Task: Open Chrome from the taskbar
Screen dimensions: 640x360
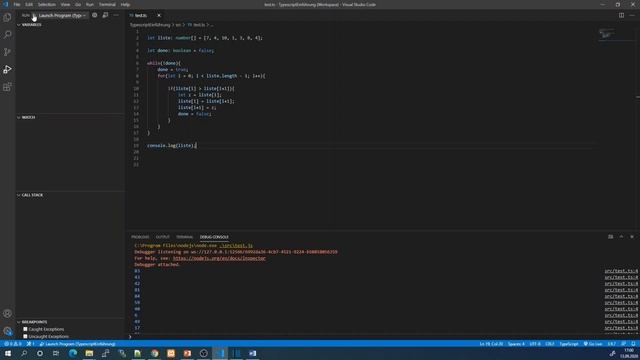Action: (155, 353)
